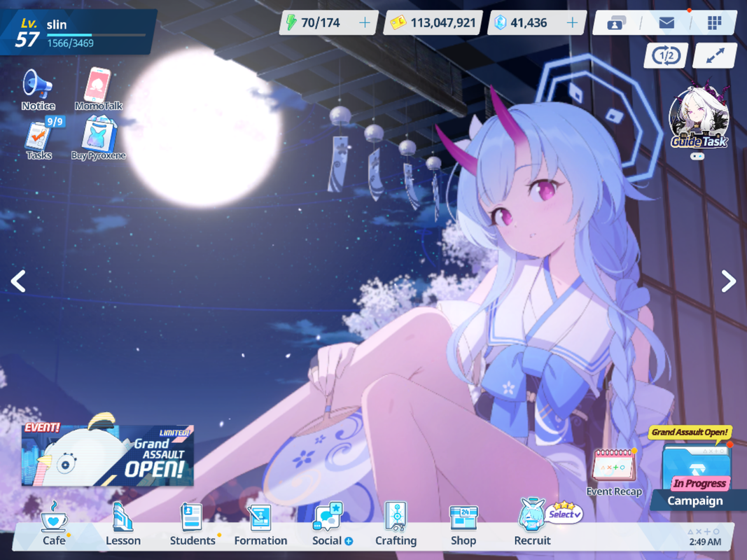Open the Guide Task character icon

click(699, 118)
